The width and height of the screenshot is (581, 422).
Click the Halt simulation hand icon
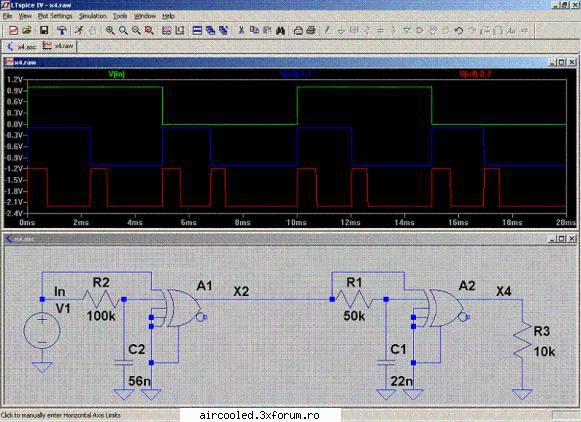[x=93, y=30]
